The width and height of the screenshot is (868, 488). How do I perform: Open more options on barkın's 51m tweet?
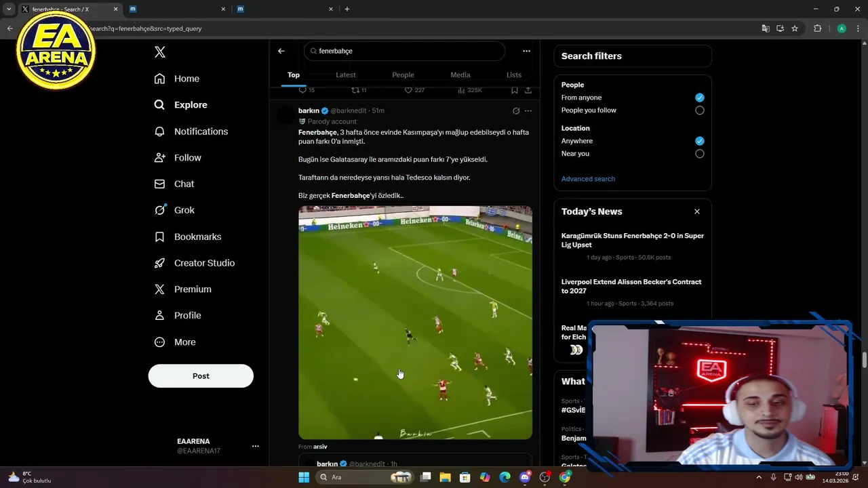click(x=528, y=111)
